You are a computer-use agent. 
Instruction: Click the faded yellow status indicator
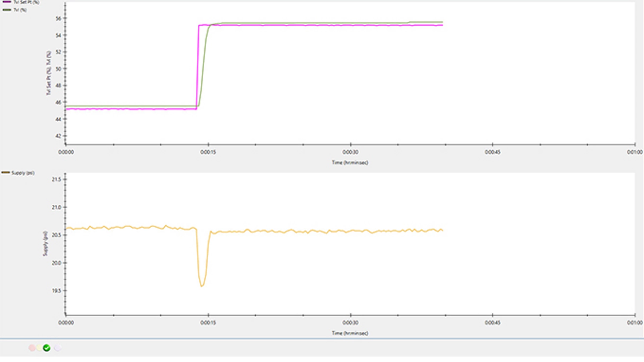pos(40,348)
